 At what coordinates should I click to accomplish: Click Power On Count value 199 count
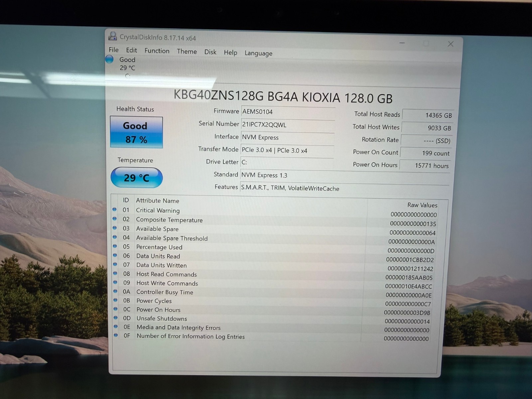426,153
